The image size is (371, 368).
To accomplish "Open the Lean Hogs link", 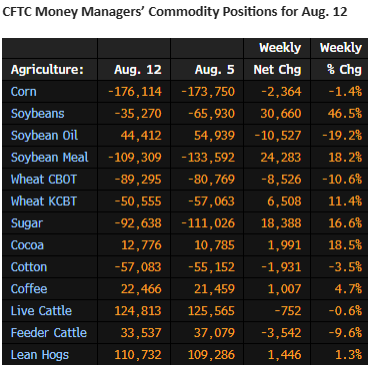I will [x=40, y=355].
